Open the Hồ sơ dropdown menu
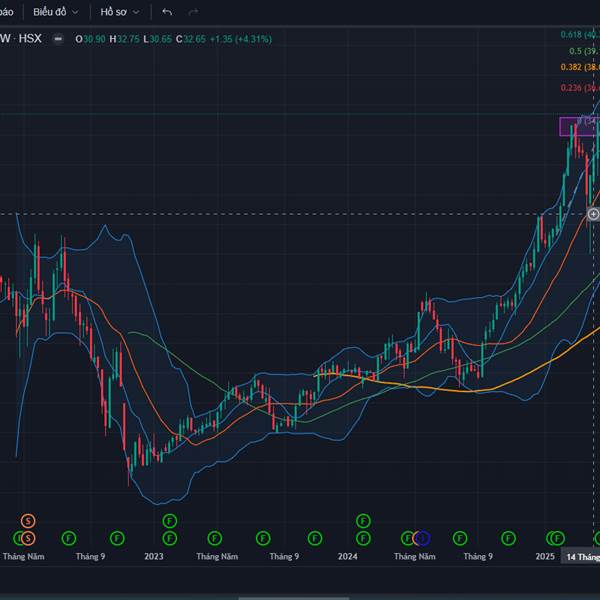600x600 pixels. click(x=119, y=12)
